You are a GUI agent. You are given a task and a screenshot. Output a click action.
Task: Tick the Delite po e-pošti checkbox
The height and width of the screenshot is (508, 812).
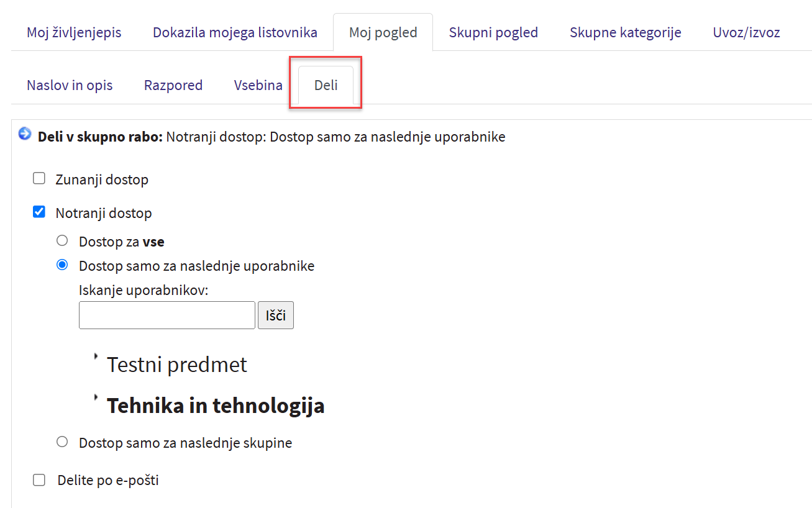coord(39,480)
